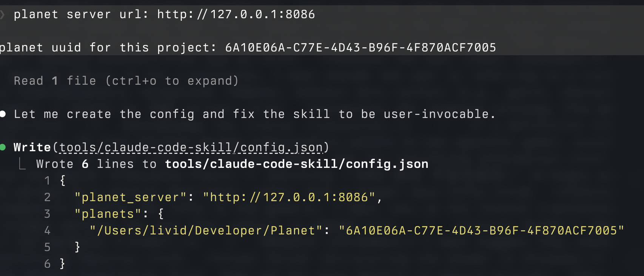Click line number 4 in the file preview
This screenshot has width=644, height=276.
tap(47, 231)
